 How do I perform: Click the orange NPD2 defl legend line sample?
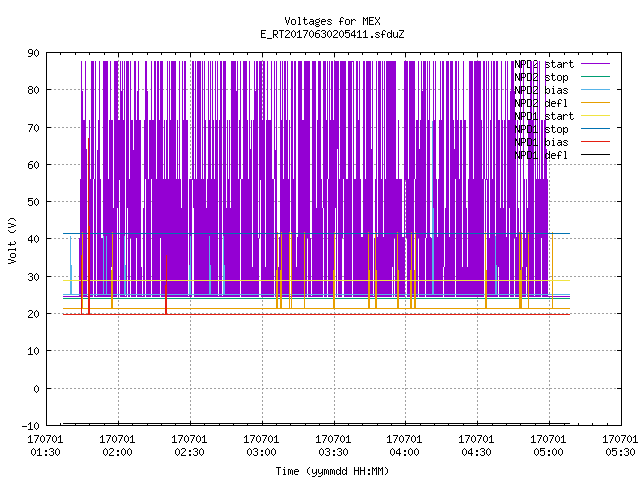click(x=596, y=102)
